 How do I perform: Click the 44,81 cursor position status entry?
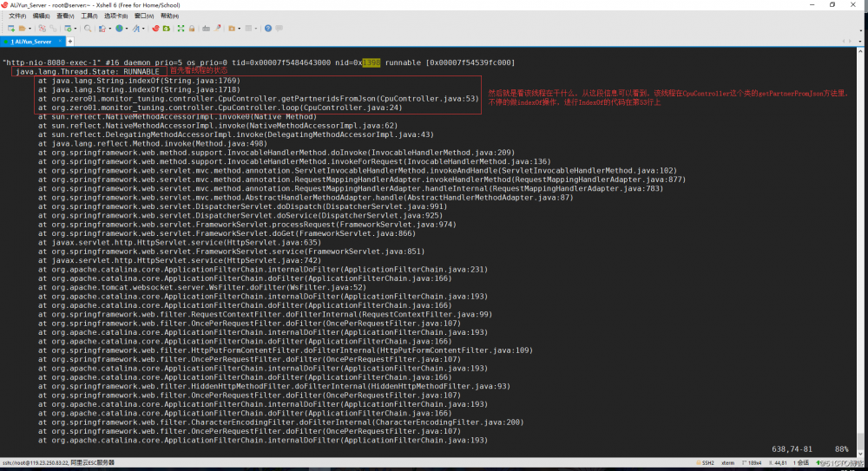778,463
